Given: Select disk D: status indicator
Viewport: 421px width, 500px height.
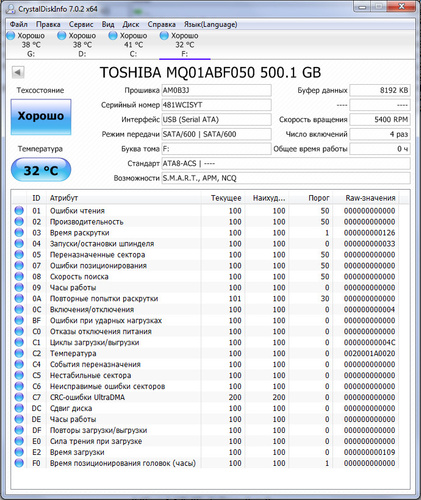Looking at the screenshot, I should click(x=77, y=44).
